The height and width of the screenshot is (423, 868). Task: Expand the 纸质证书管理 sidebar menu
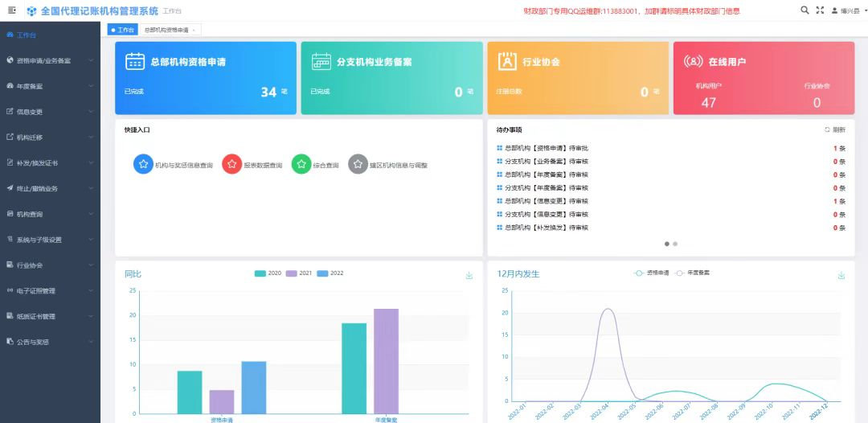(51, 316)
